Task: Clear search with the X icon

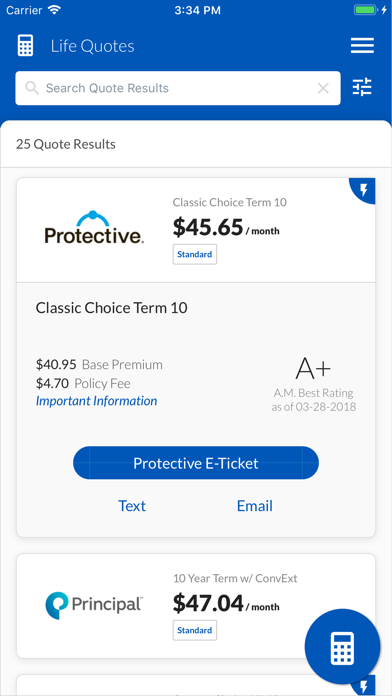Action: [323, 88]
